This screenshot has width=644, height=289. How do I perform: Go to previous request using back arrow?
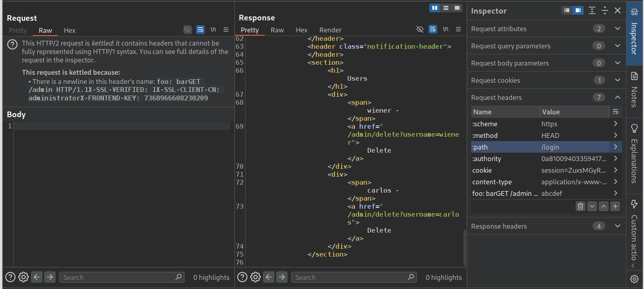pyautogui.click(x=37, y=277)
